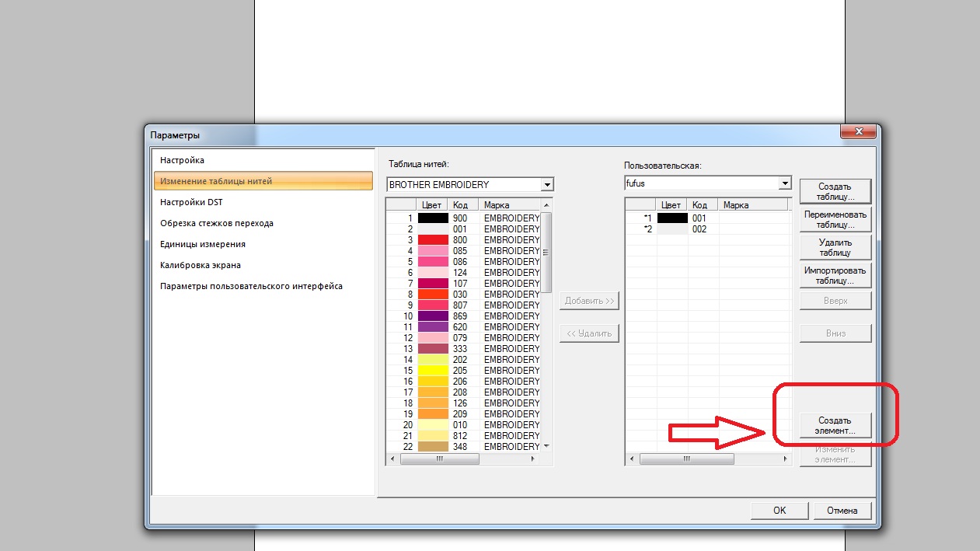Viewport: 980px width, 551px height.
Task: Expand the user table dropdown fufus
Action: [x=785, y=183]
